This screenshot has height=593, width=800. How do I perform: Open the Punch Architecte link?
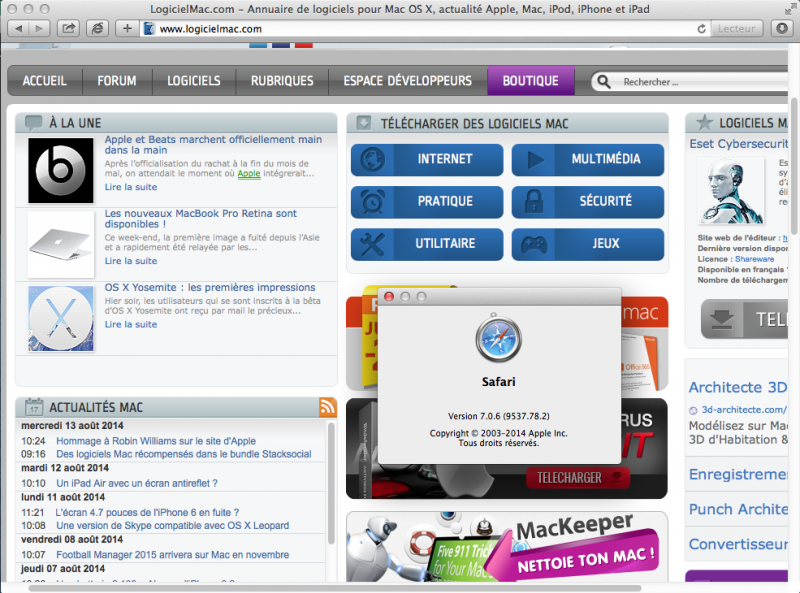(x=738, y=509)
